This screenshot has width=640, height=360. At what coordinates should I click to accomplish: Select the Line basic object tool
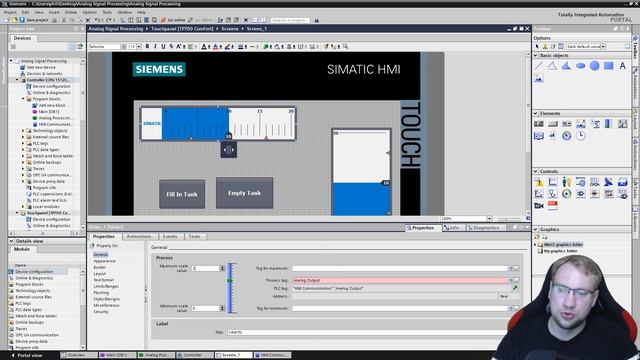[539, 66]
